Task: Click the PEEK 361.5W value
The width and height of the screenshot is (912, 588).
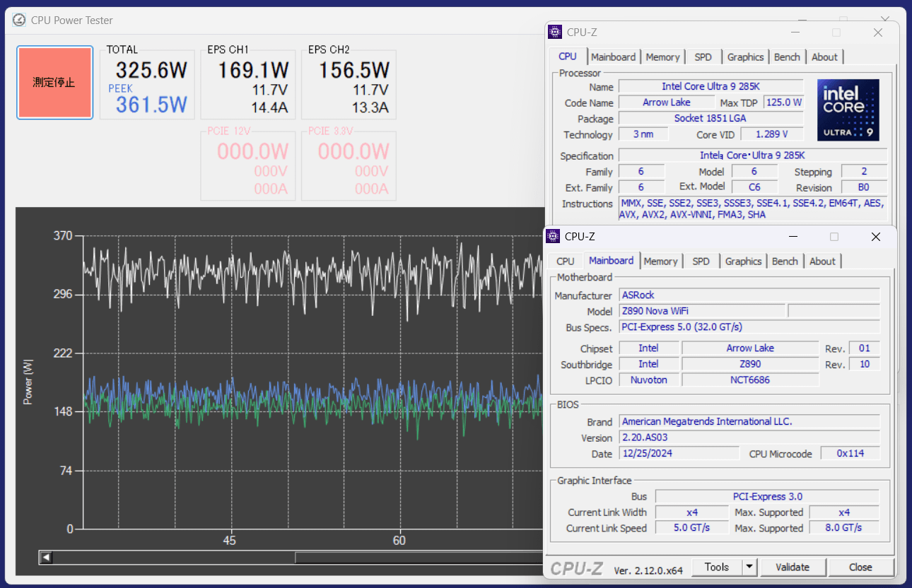Action: coord(151,105)
